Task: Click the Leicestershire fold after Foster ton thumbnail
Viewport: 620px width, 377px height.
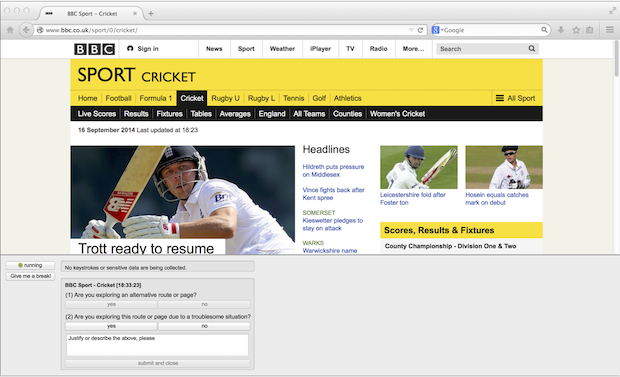Action: click(419, 167)
